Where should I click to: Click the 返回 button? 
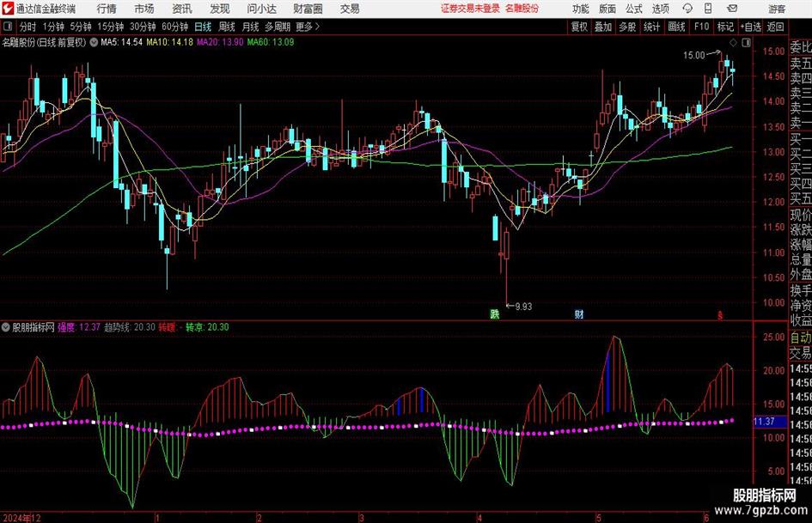775,27
